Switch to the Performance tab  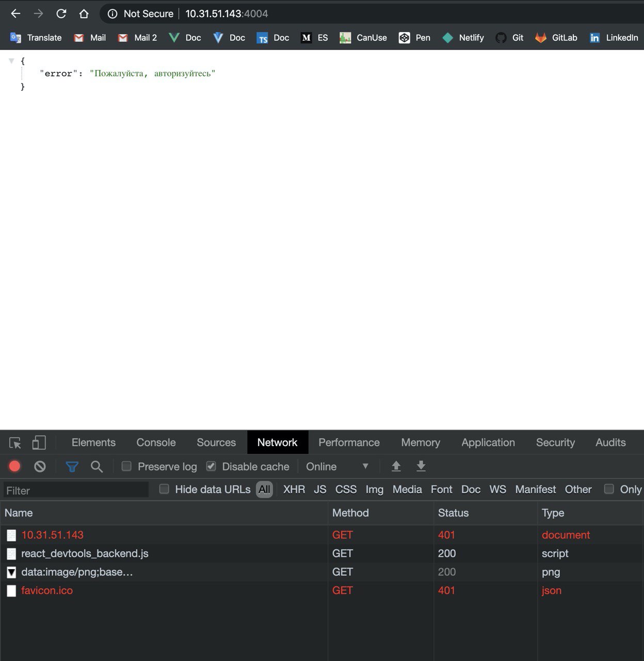[x=349, y=443]
